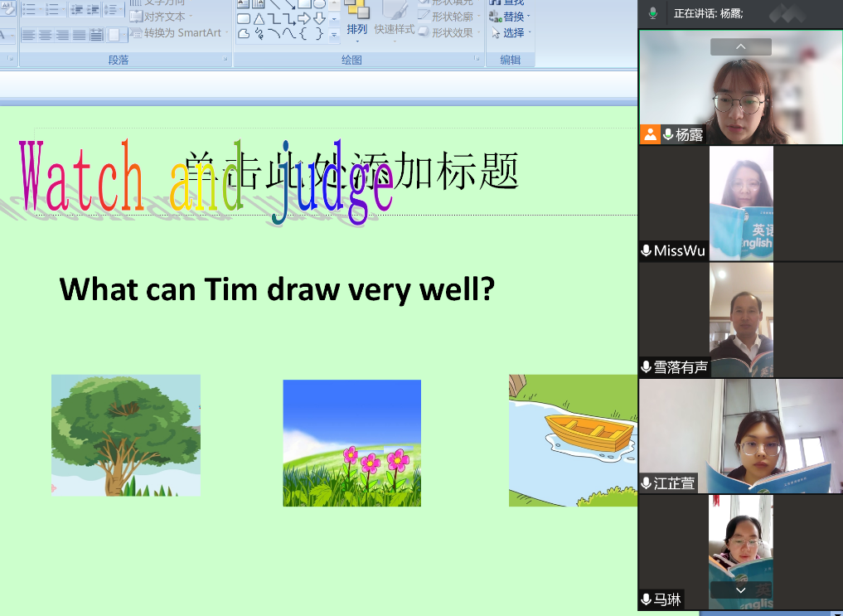
Task: Select the pink flowers picture
Action: [352, 443]
